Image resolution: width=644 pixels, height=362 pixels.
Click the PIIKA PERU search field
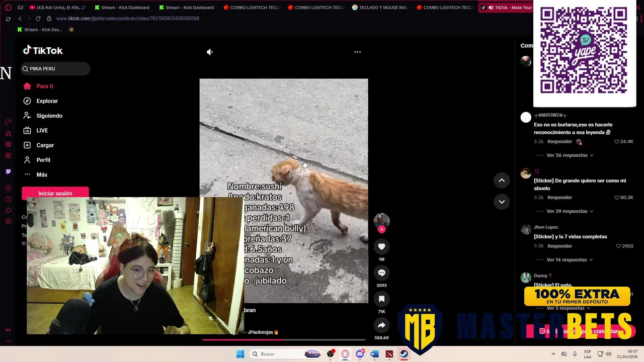pyautogui.click(x=55, y=68)
